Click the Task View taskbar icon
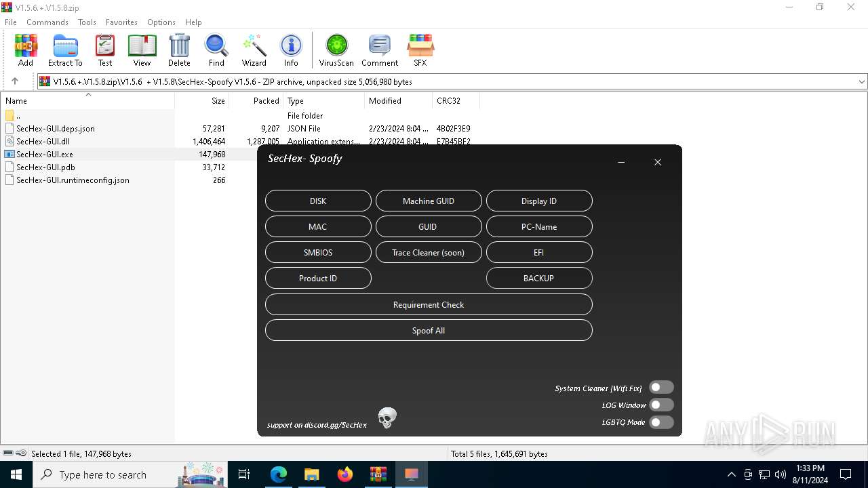868x488 pixels. pyautogui.click(x=244, y=474)
